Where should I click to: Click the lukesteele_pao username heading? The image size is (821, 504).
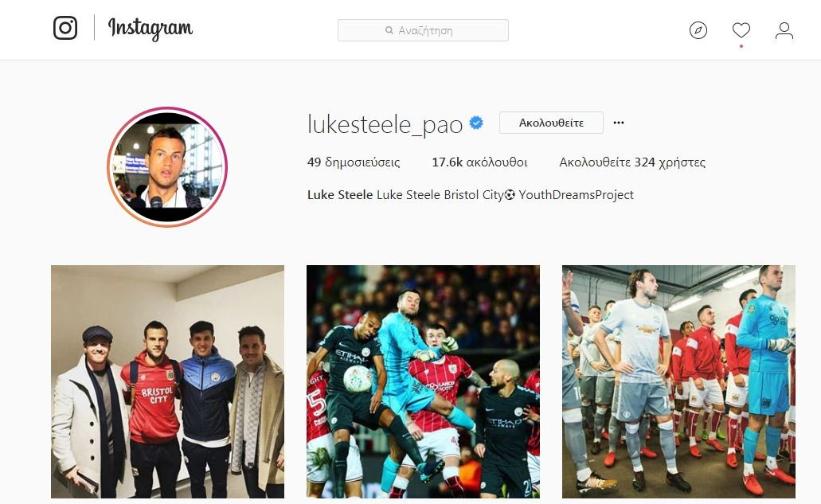coord(385,124)
